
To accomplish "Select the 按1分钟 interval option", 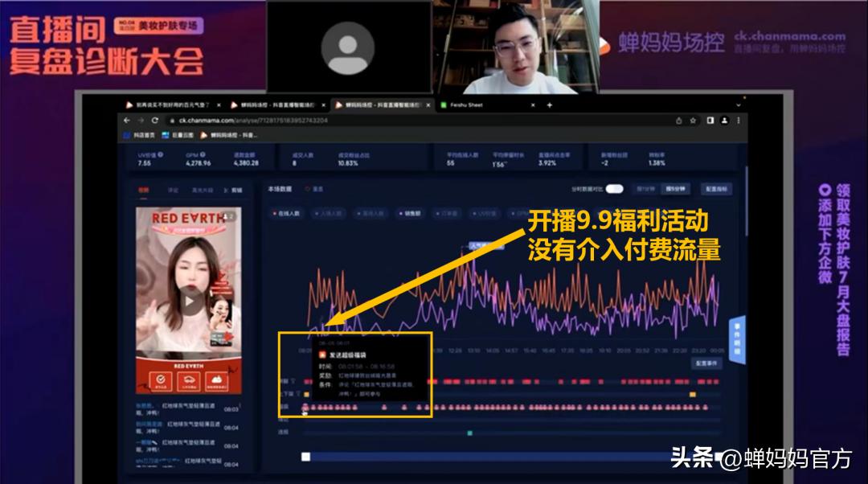I will point(645,189).
